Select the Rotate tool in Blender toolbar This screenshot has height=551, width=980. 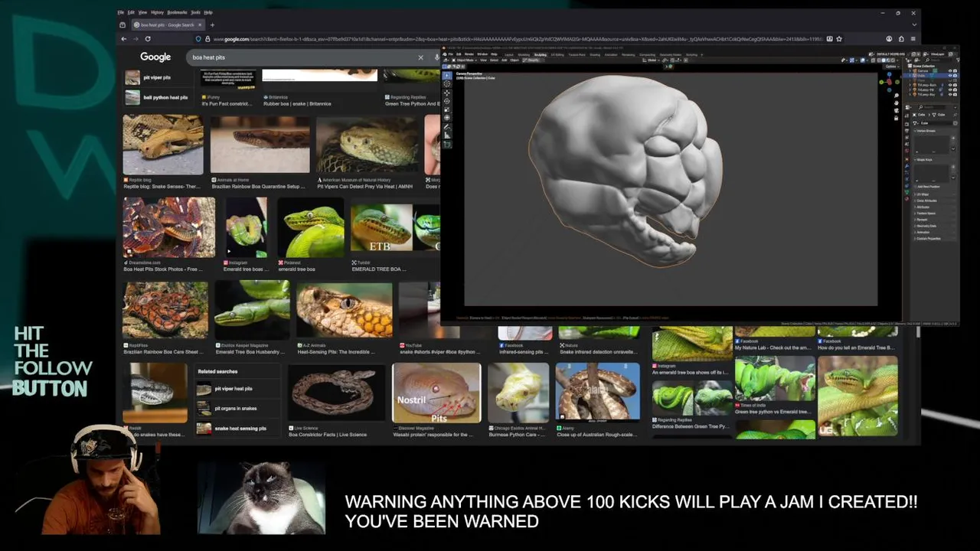click(447, 101)
